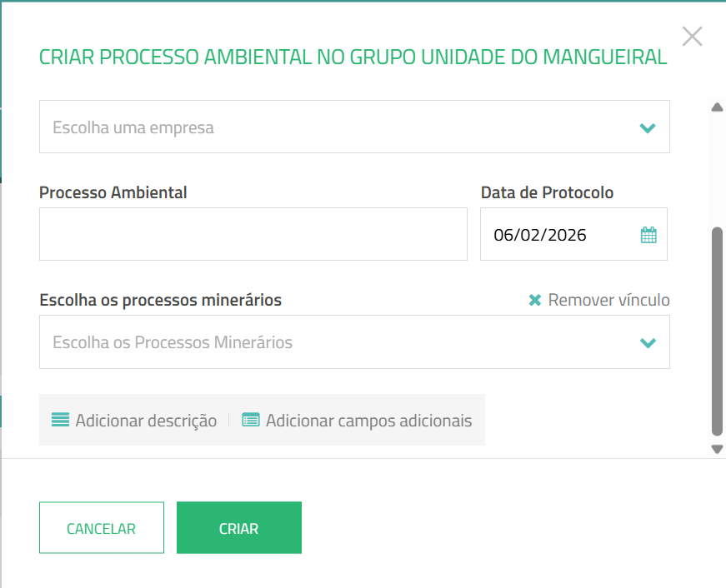This screenshot has width=726, height=588.
Task: Click the scrollbar down arrow
Action: pos(717,450)
